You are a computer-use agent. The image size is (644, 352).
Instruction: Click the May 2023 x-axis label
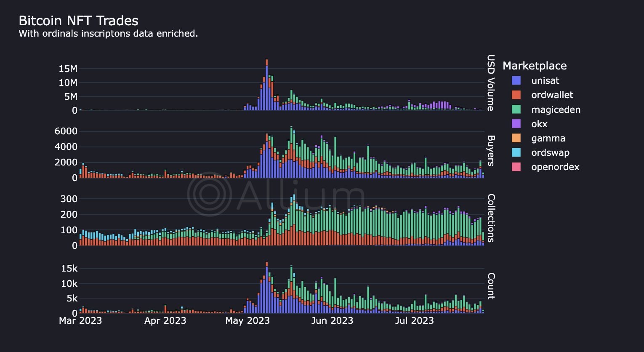(x=247, y=321)
